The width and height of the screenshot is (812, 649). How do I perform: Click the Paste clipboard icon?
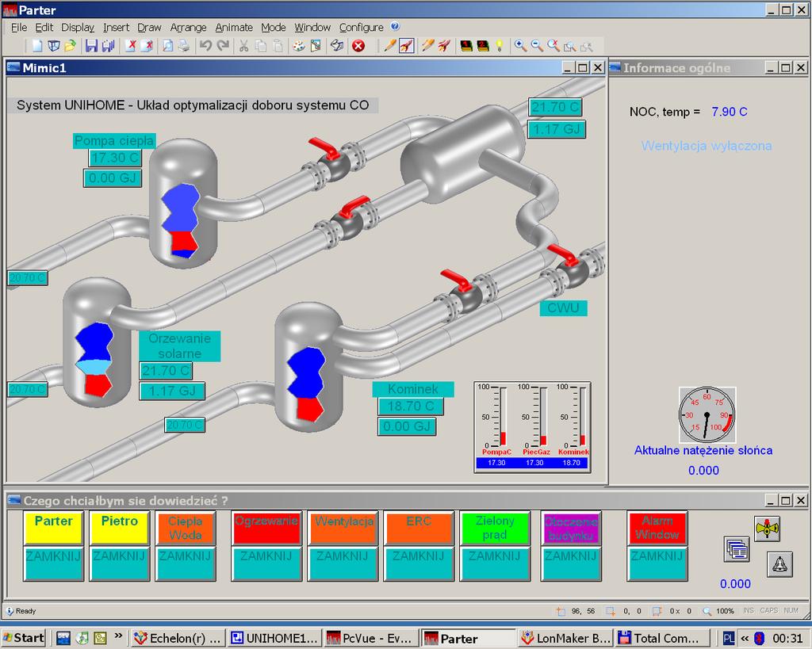278,46
